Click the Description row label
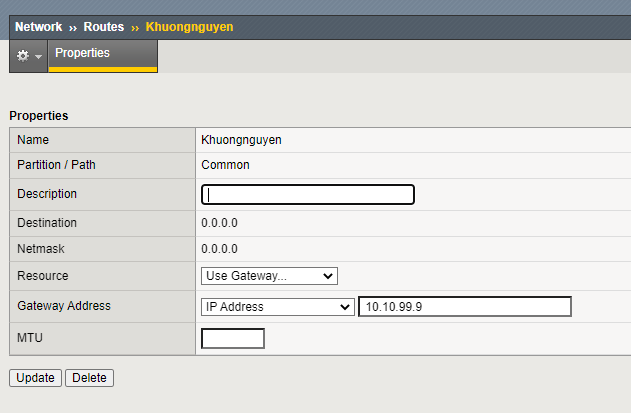This screenshot has height=413, width=631. [x=47, y=194]
